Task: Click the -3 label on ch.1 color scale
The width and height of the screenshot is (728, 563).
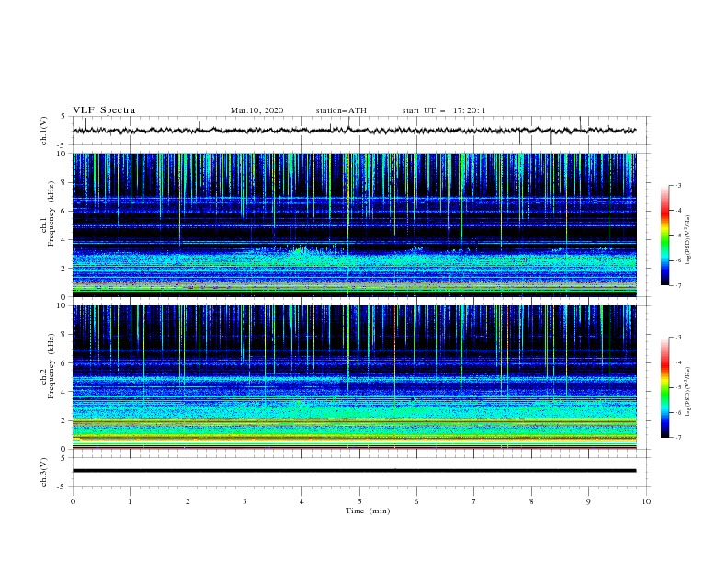Action: pyautogui.click(x=678, y=185)
